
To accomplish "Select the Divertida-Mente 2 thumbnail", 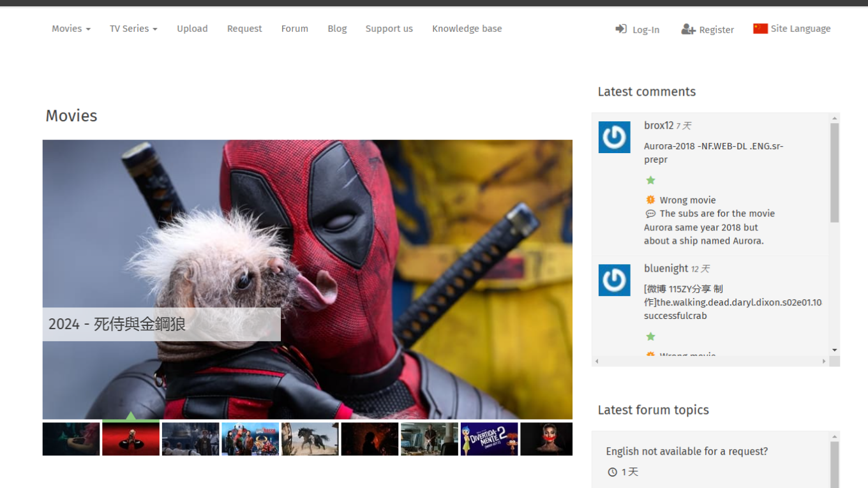I will 490,439.
